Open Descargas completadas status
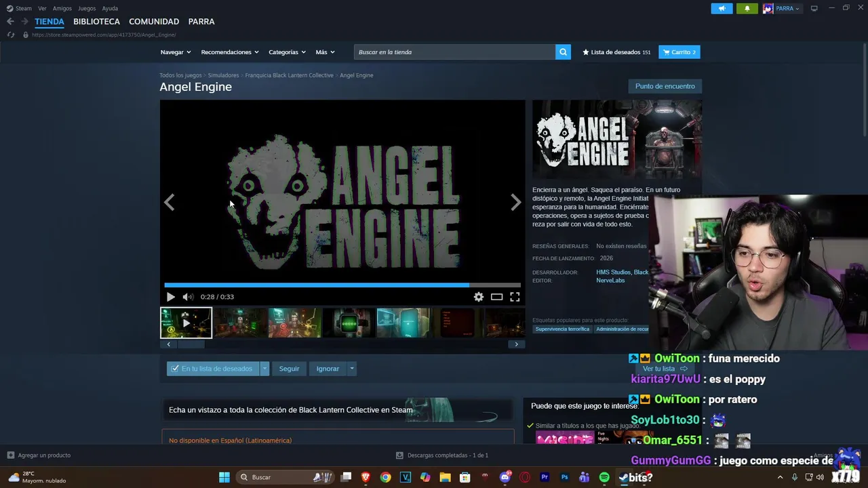 tap(442, 455)
